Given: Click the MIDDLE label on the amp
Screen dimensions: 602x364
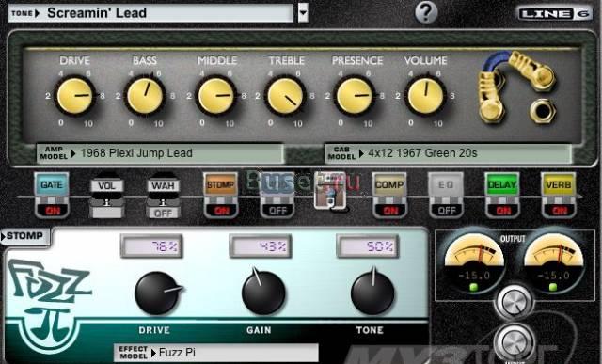Looking at the screenshot, I should point(217,60).
